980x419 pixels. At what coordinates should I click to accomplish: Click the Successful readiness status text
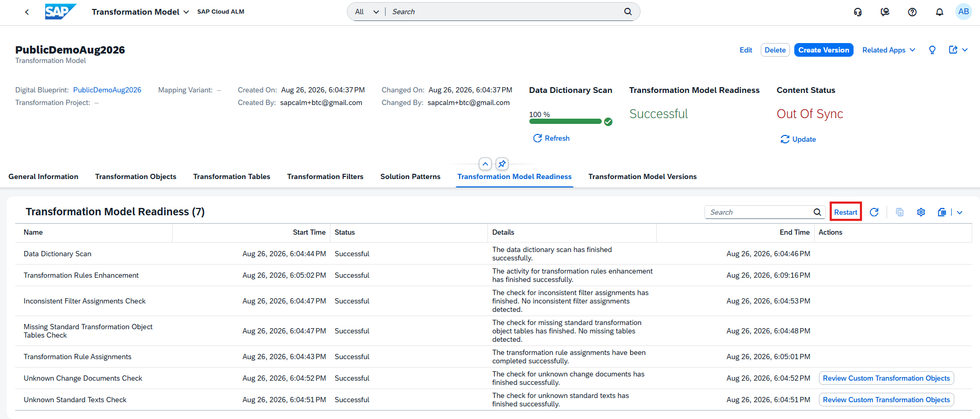[658, 114]
